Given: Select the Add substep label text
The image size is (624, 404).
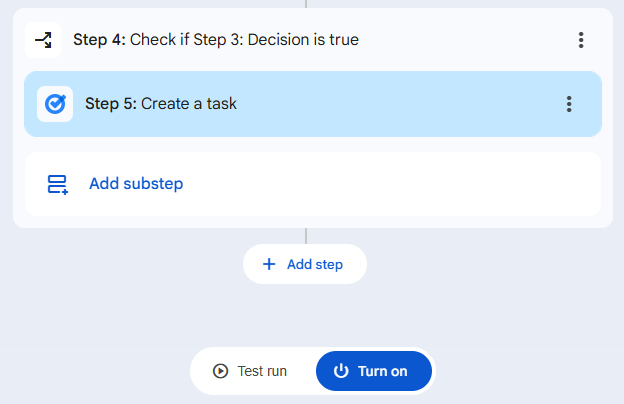Looking at the screenshot, I should coord(136,184).
